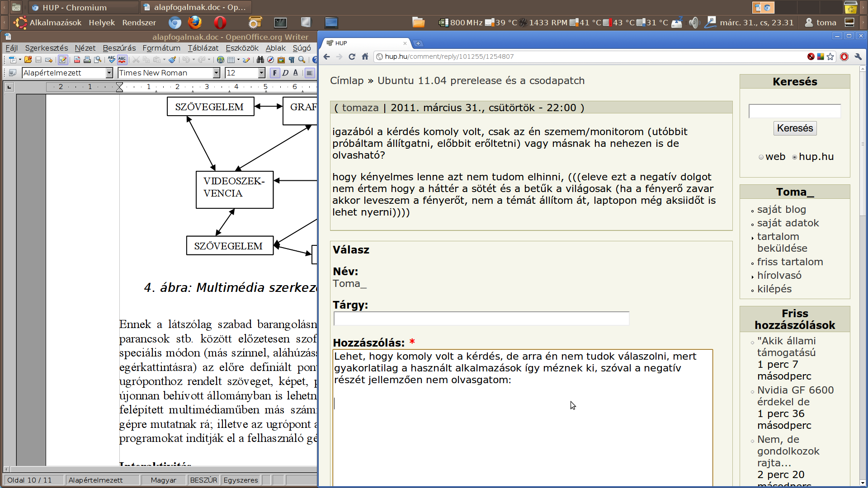Click the New document icon in Writer
The height and width of the screenshot is (488, 868).
[12, 60]
